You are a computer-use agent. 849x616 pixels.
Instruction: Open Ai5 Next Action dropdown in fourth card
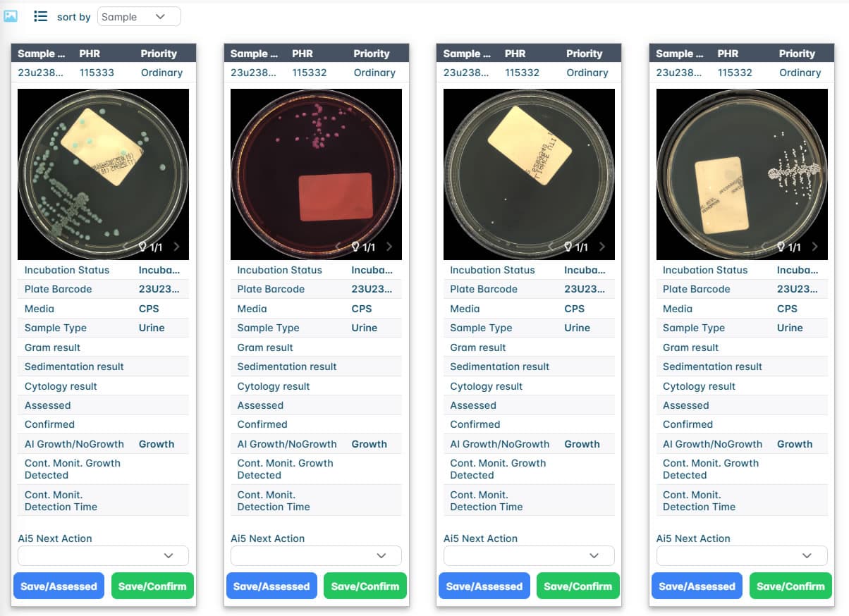tap(742, 556)
